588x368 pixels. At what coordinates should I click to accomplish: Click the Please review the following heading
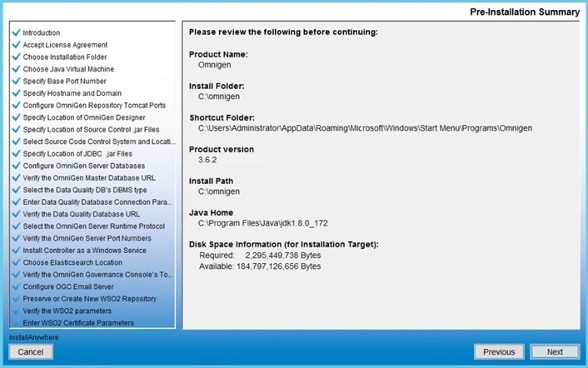(x=283, y=32)
